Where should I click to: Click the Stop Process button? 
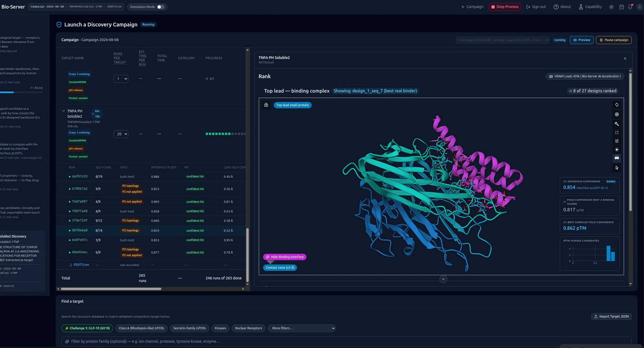pos(505,7)
